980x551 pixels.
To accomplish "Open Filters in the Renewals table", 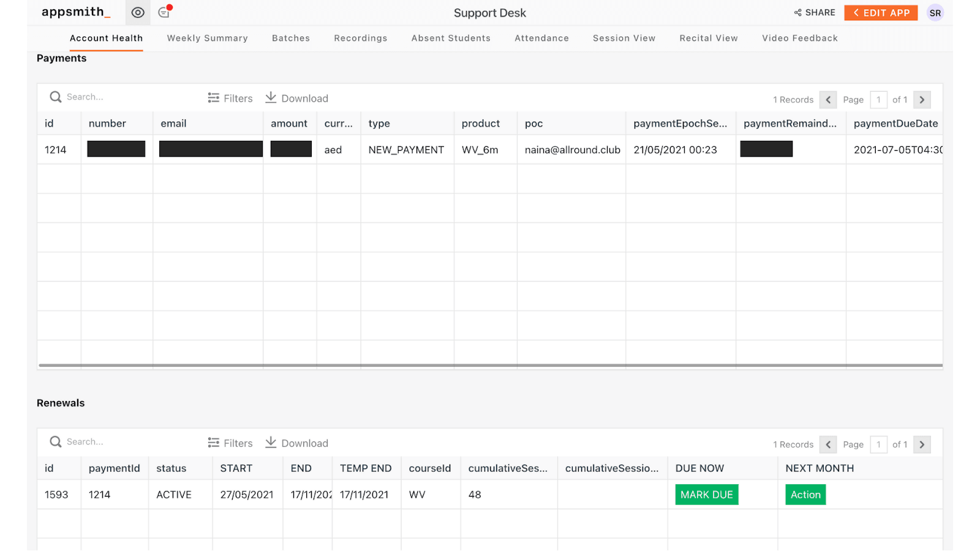I will [x=230, y=443].
